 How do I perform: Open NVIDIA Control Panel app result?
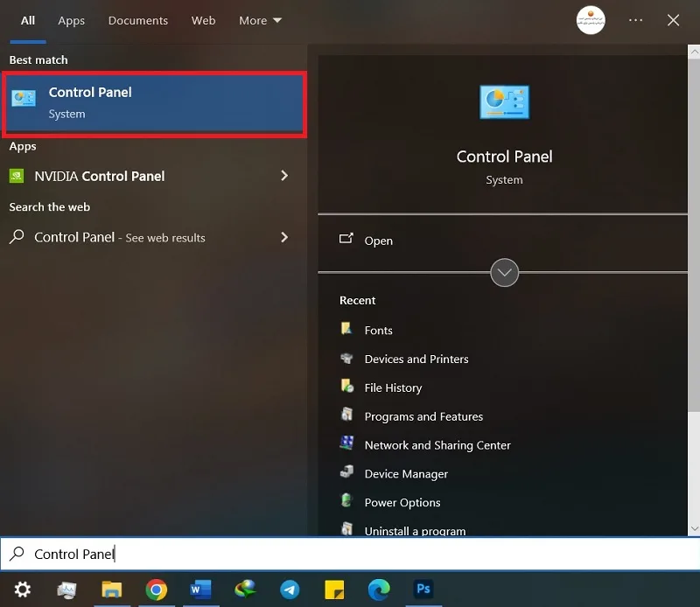pos(154,176)
